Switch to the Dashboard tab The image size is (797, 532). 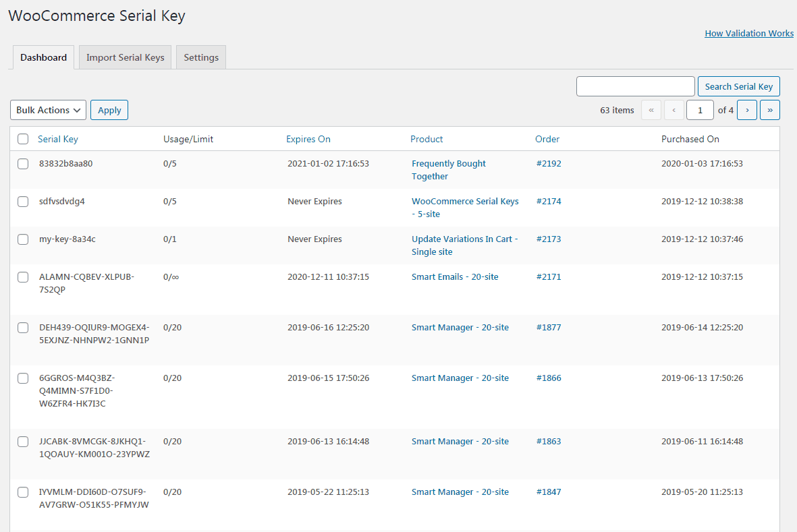(x=43, y=57)
